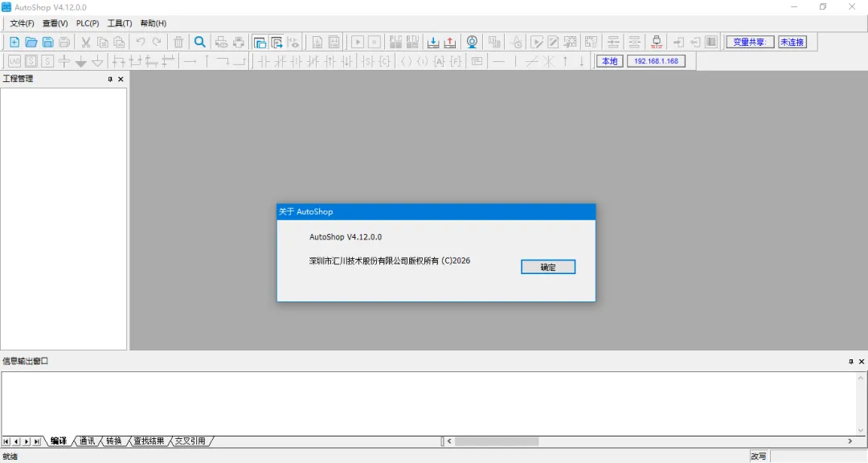This screenshot has height=463, width=868.
Task: Switch to the 查找结果 tab
Action: 149,440
